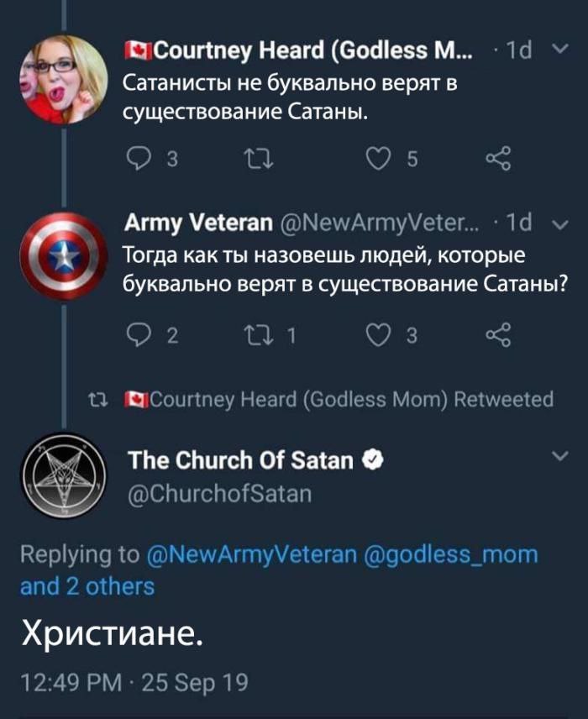Open the @ChurchofSatan handle
The image size is (588, 719).
coord(219,494)
